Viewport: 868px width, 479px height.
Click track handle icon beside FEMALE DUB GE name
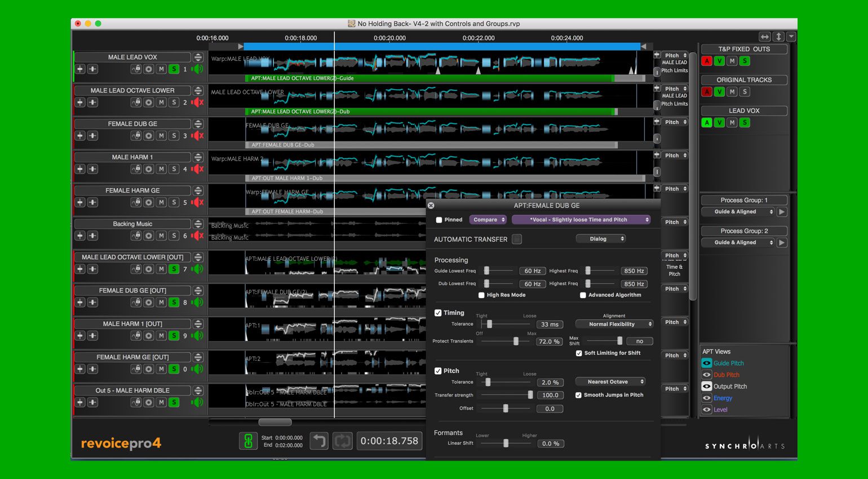[x=198, y=124]
